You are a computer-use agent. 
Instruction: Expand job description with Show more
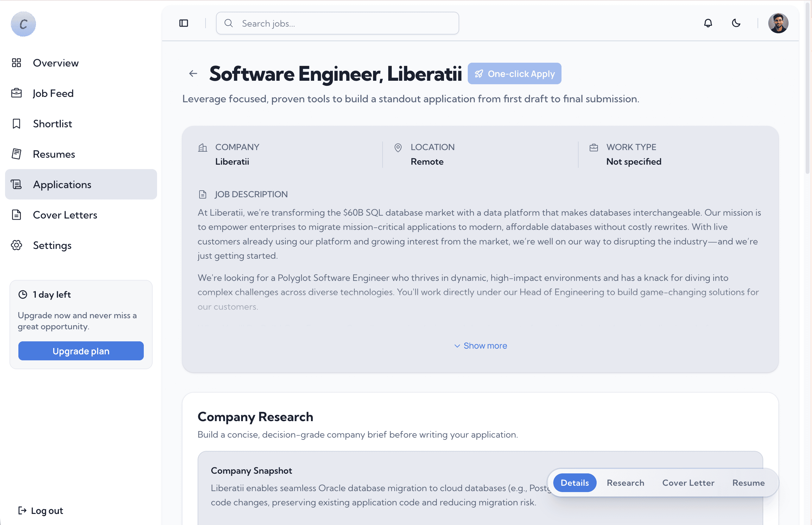coord(481,346)
